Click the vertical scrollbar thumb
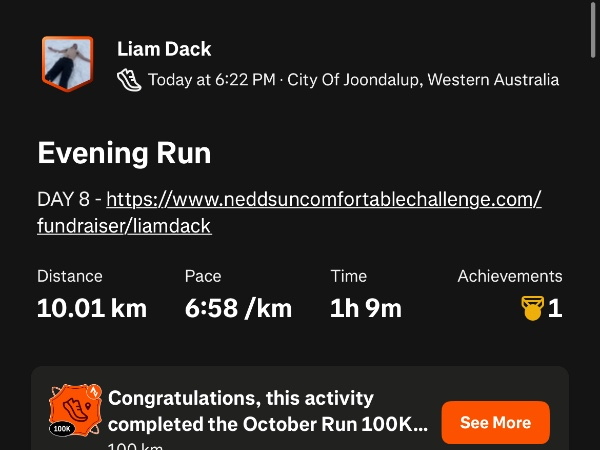 click(x=594, y=30)
